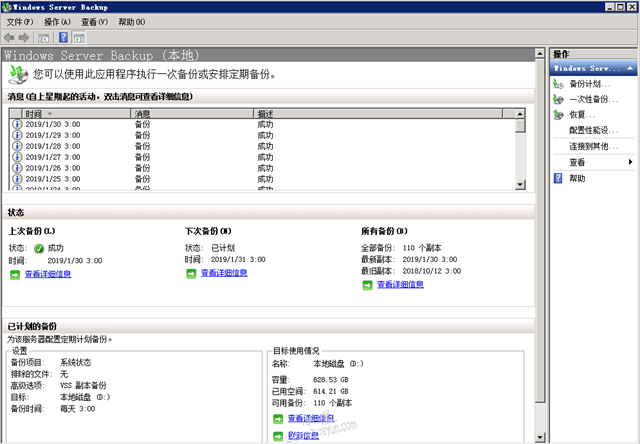Click the 刷新信息 link
The width and height of the screenshot is (640, 444).
pos(303,435)
